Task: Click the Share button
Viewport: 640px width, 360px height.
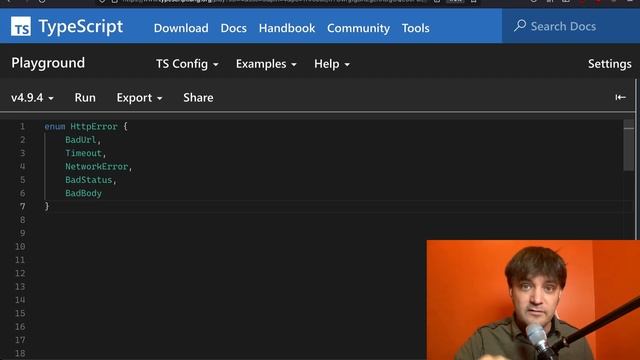Action: click(198, 98)
